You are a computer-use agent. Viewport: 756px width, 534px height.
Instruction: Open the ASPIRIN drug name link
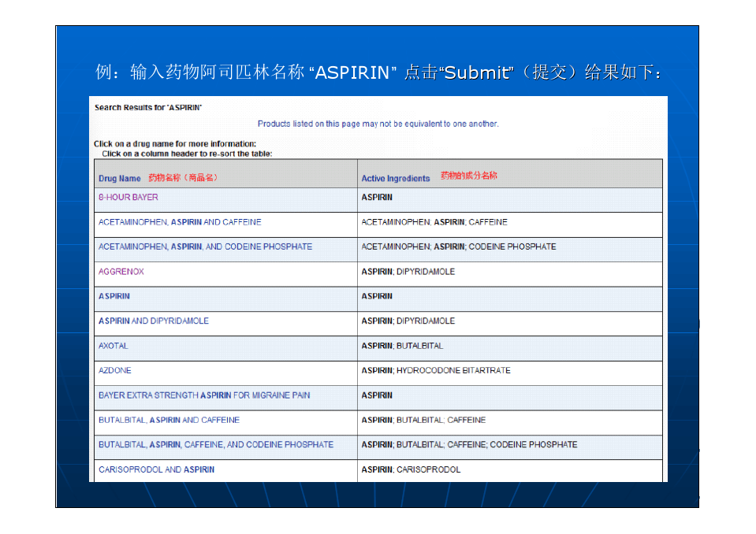point(114,297)
